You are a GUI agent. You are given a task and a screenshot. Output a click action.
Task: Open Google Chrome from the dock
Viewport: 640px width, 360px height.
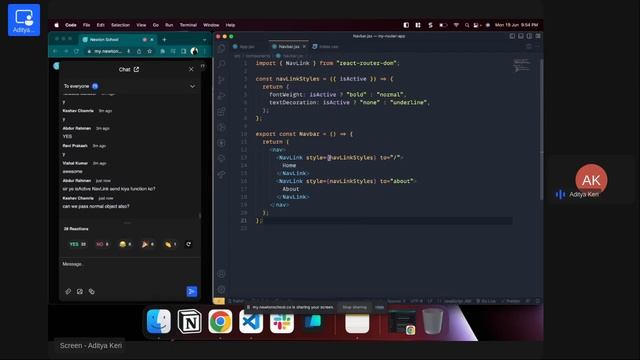(x=220, y=321)
